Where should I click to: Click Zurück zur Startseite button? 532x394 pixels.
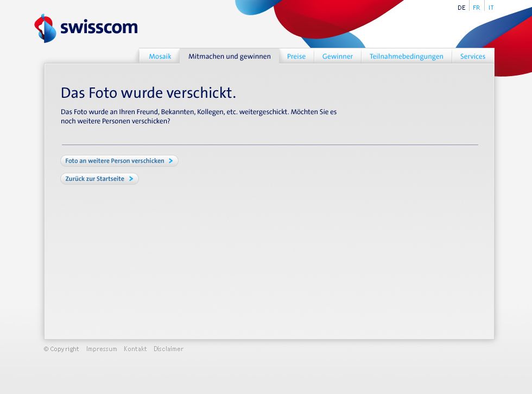point(99,179)
